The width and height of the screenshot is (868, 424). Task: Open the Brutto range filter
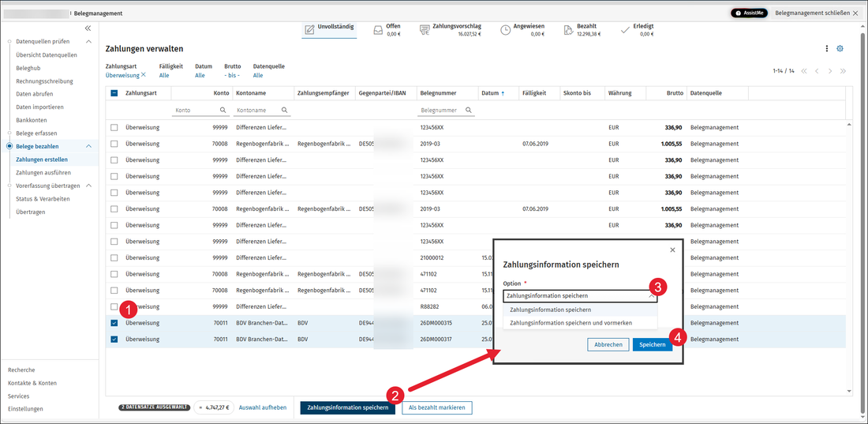[232, 75]
